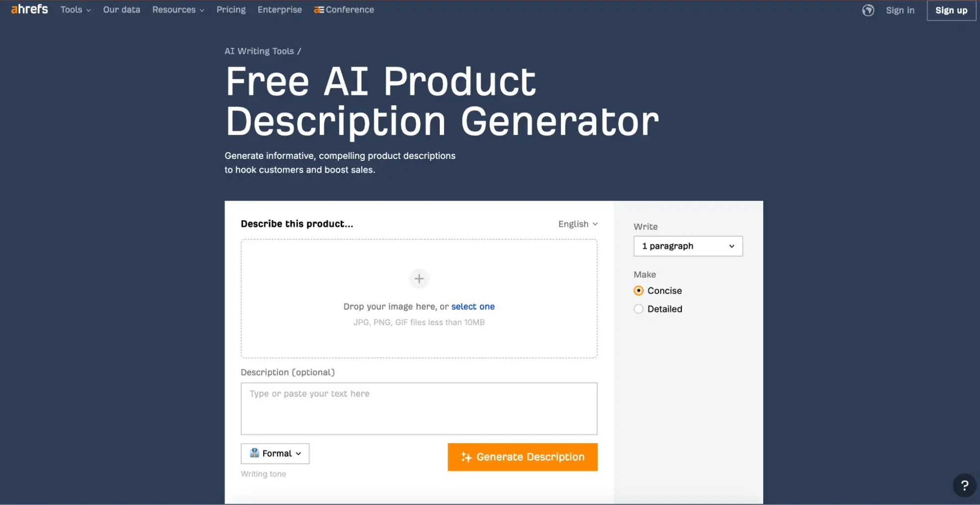Viewport: 980px width, 505px height.
Task: Click the globe language icon
Action: (x=868, y=10)
